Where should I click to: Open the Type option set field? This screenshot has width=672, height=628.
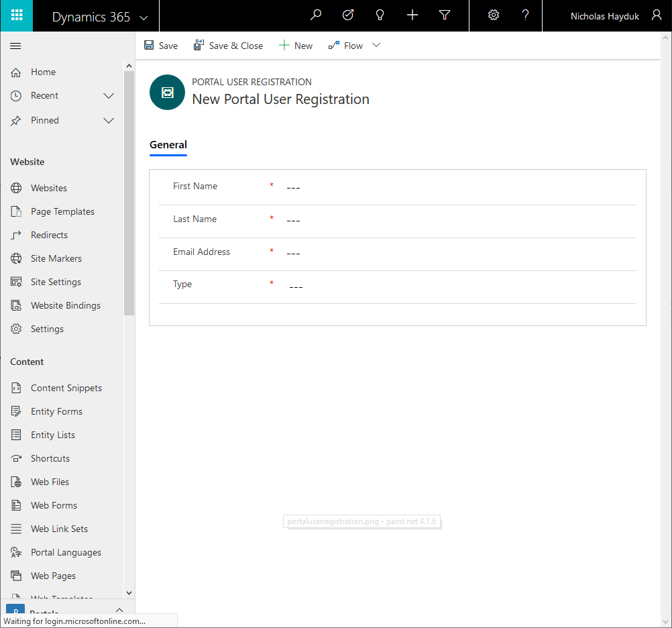(x=461, y=286)
